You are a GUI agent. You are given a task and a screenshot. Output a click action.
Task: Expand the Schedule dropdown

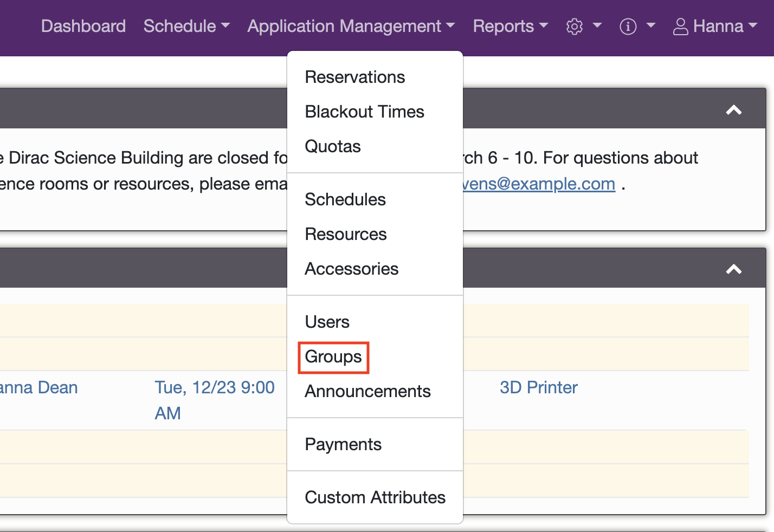(186, 26)
